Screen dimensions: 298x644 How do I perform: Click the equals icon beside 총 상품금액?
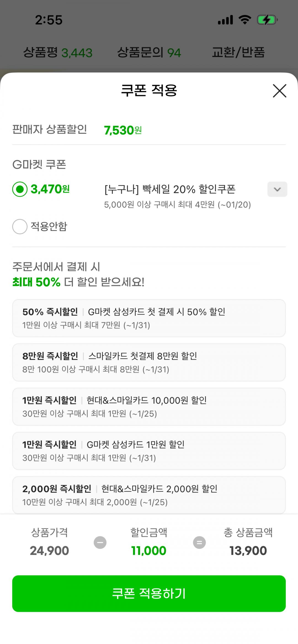pos(199,543)
